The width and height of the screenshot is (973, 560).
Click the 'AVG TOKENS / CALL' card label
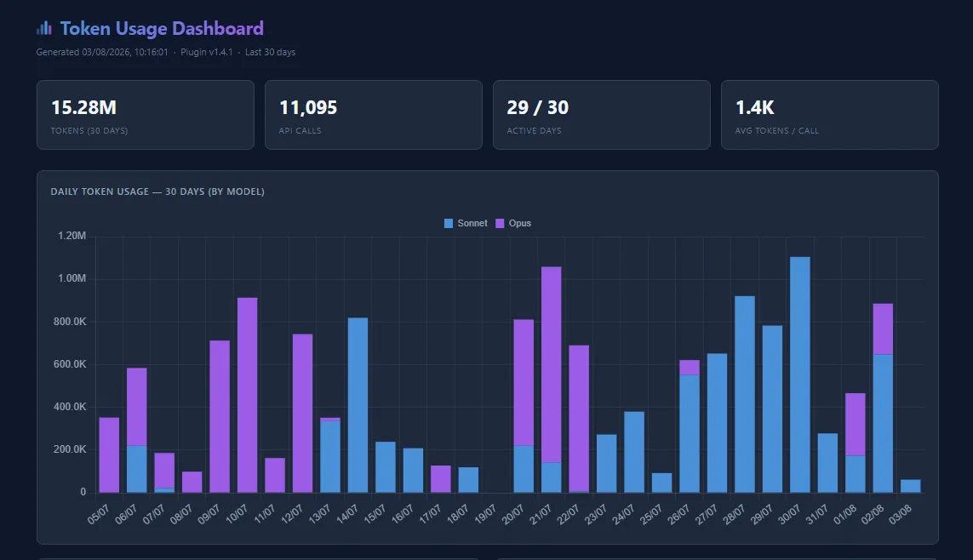(x=777, y=131)
